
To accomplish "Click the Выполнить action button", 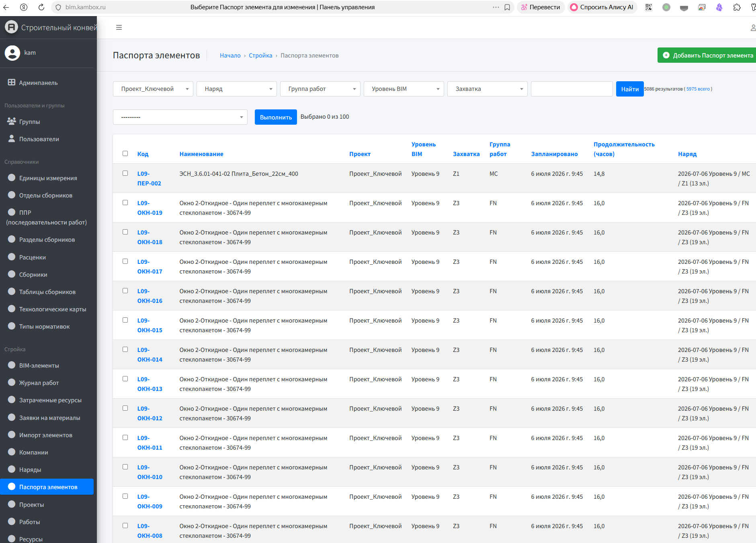I will tap(276, 117).
